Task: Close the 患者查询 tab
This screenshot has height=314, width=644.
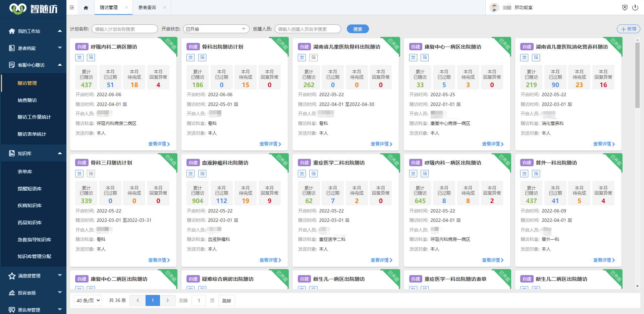Action: tap(165, 7)
